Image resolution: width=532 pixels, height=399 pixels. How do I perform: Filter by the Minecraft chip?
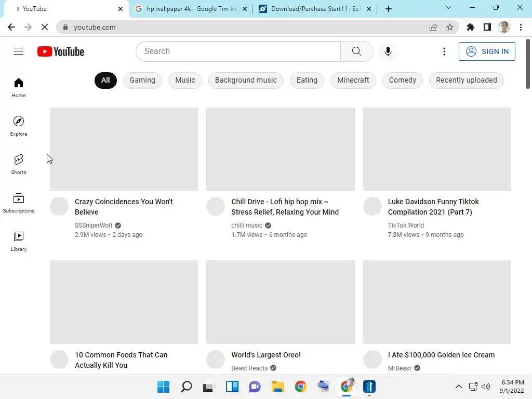[x=353, y=81]
